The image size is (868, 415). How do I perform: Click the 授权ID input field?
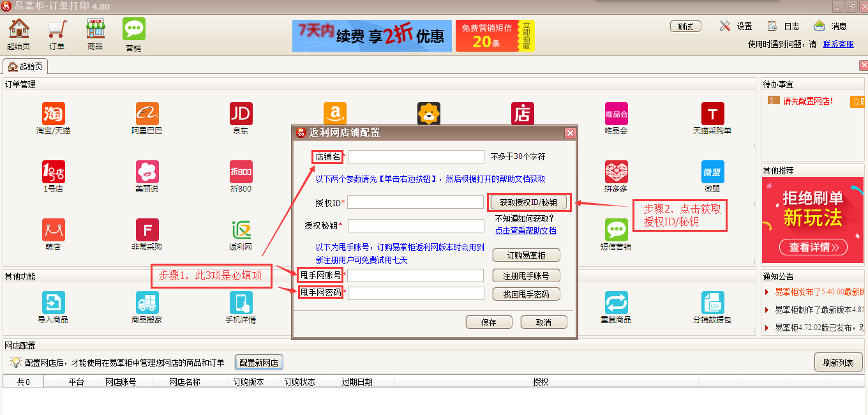(416, 202)
